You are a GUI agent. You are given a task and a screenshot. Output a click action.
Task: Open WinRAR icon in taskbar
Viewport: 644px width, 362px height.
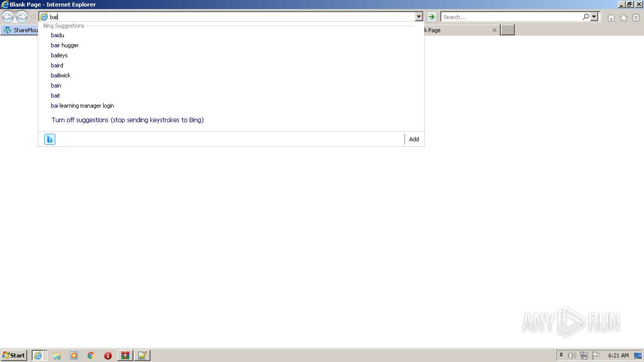125,355
